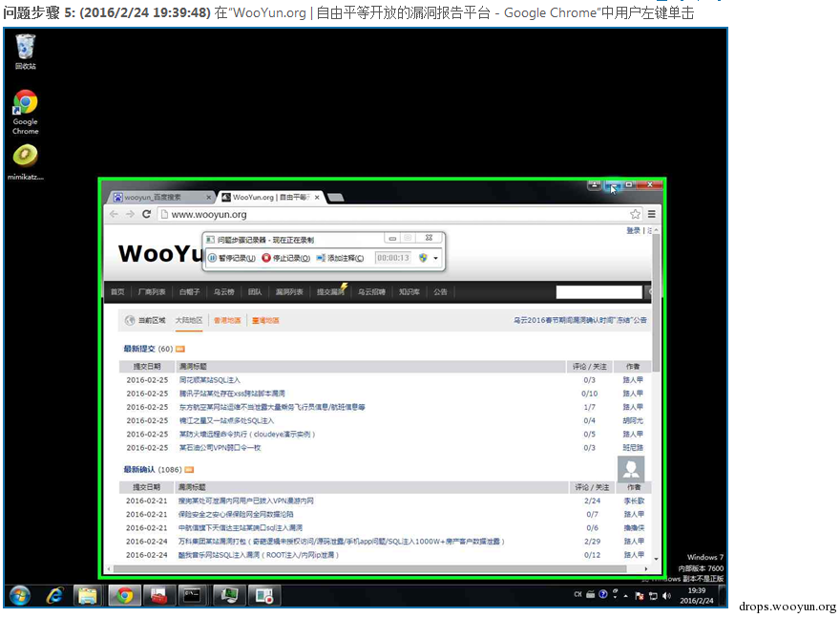Open the mimikatz desktop icon
The width and height of the screenshot is (840, 618).
[25, 162]
